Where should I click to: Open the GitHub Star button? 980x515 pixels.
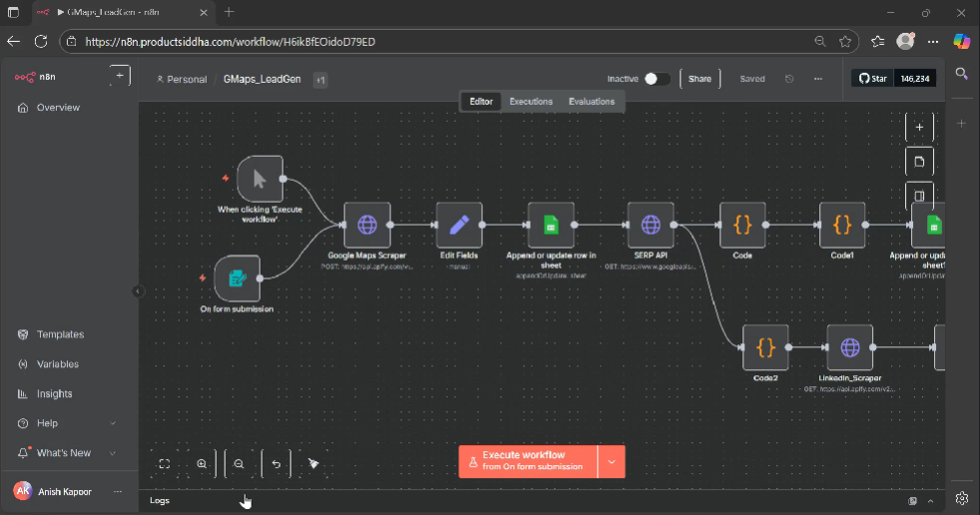[872, 79]
